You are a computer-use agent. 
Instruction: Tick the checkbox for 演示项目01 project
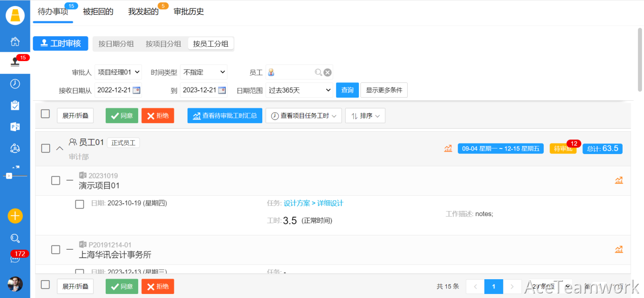[x=56, y=181]
